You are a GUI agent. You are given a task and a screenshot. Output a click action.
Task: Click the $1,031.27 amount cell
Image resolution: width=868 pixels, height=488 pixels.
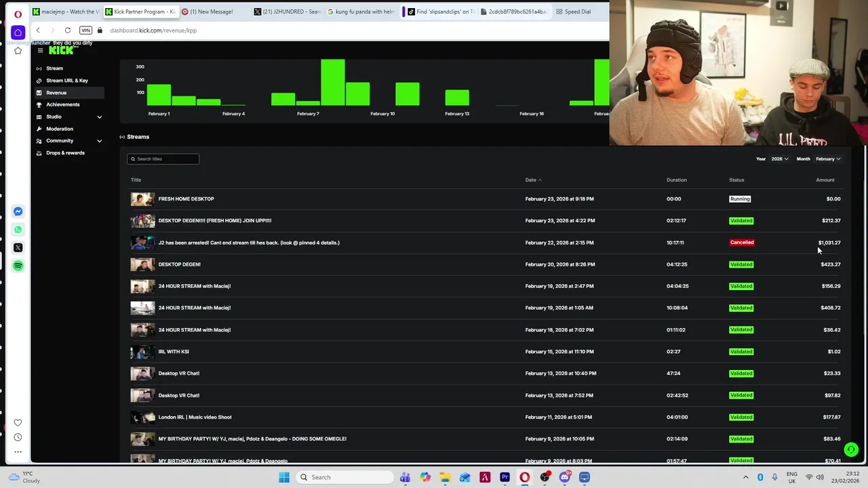coord(829,243)
